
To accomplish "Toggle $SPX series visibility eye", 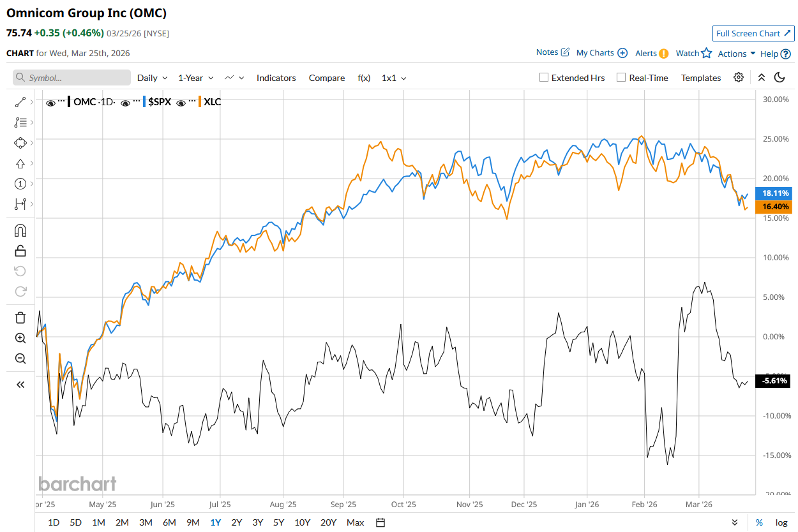I will [125, 102].
